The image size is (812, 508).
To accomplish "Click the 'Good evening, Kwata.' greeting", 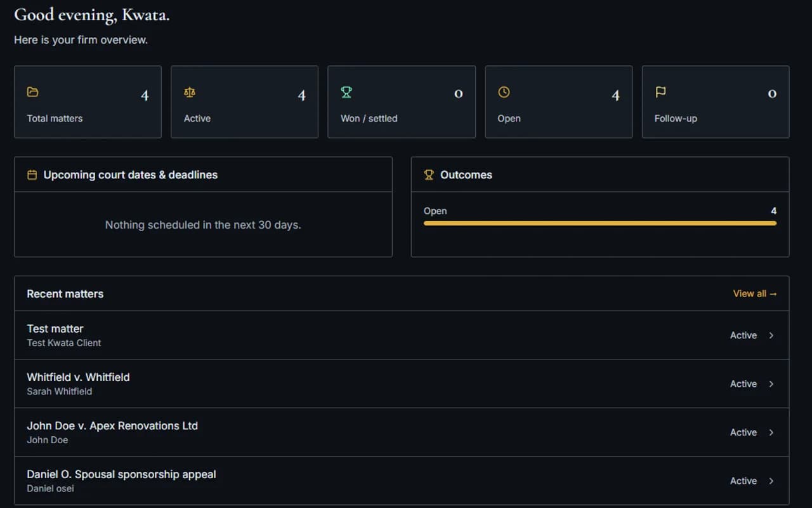I will (x=92, y=15).
